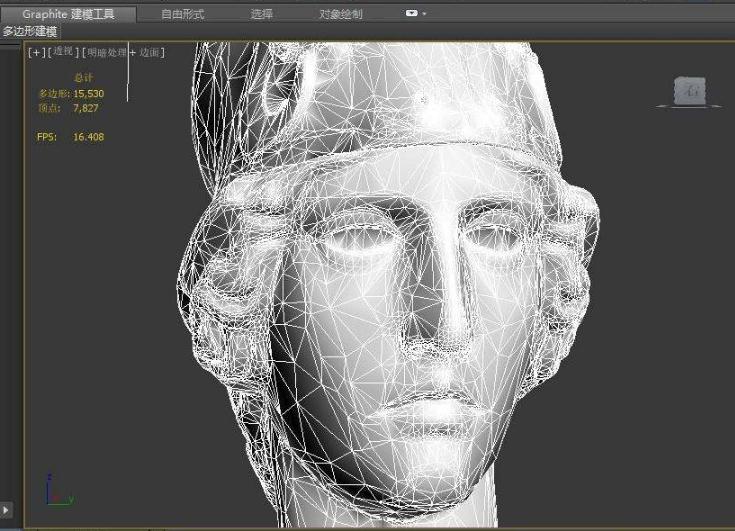Viewport: 735px width, 531px height.
Task: Click the FPS readout in the viewport
Action: (70, 137)
